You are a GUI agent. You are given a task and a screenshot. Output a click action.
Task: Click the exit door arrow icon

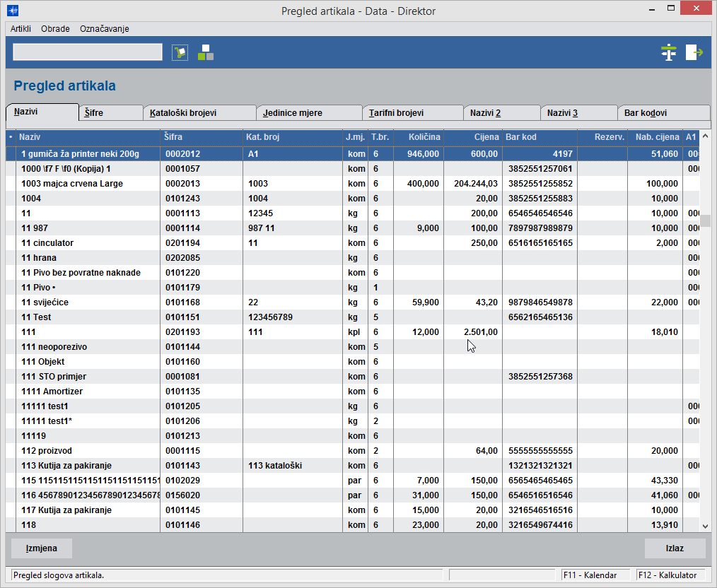pyautogui.click(x=694, y=52)
